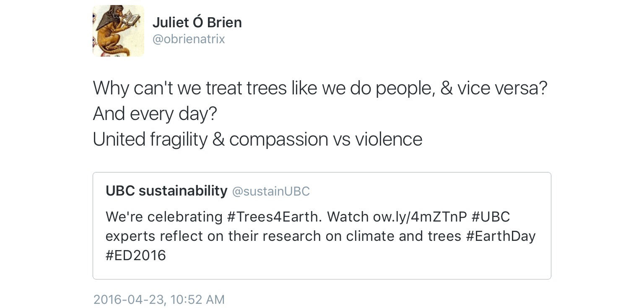The width and height of the screenshot is (644, 308).
Task: Click the 10:52 AM time text
Action: pyautogui.click(x=198, y=300)
